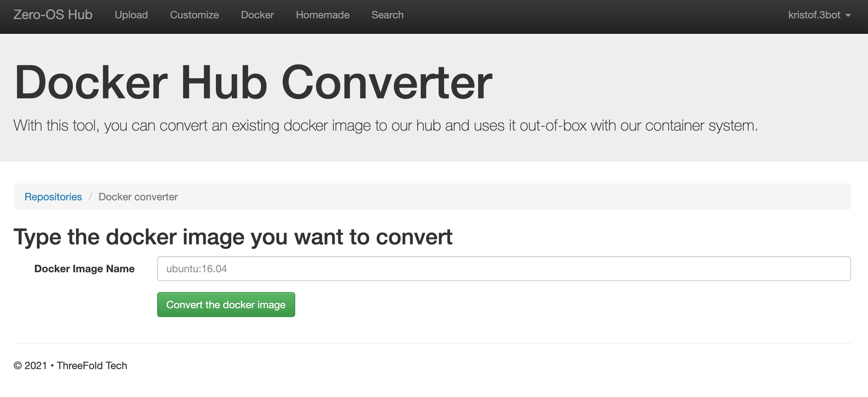Click the slash separator in breadcrumb
Screen dimensions: 868x397
[x=90, y=197]
